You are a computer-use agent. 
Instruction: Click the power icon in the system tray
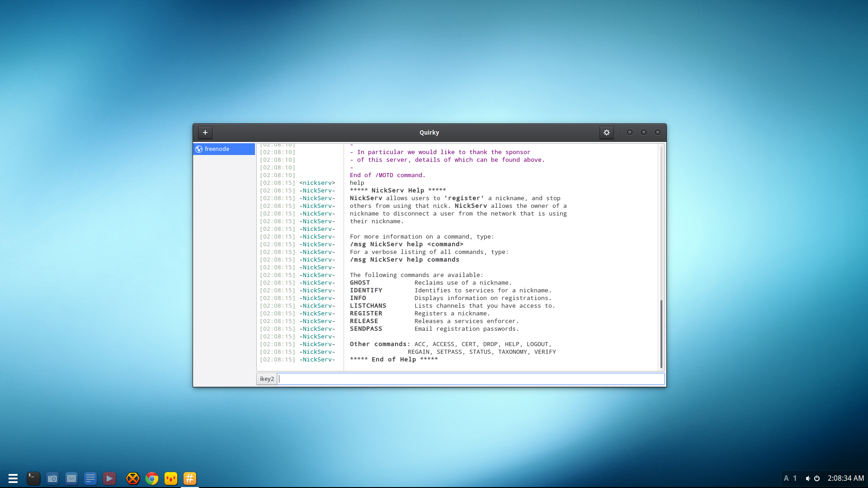(x=817, y=479)
